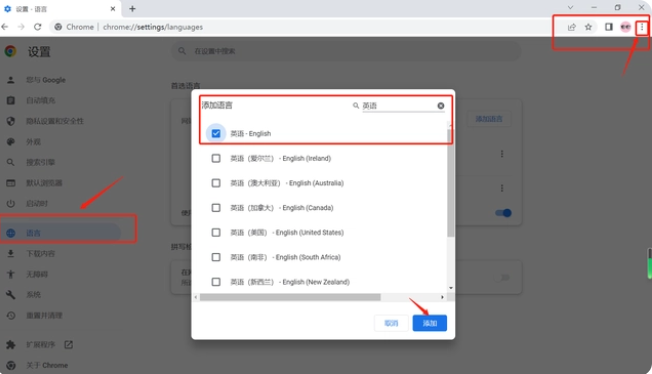Reload the settings page
This screenshot has width=652, height=374.
coord(37,27)
